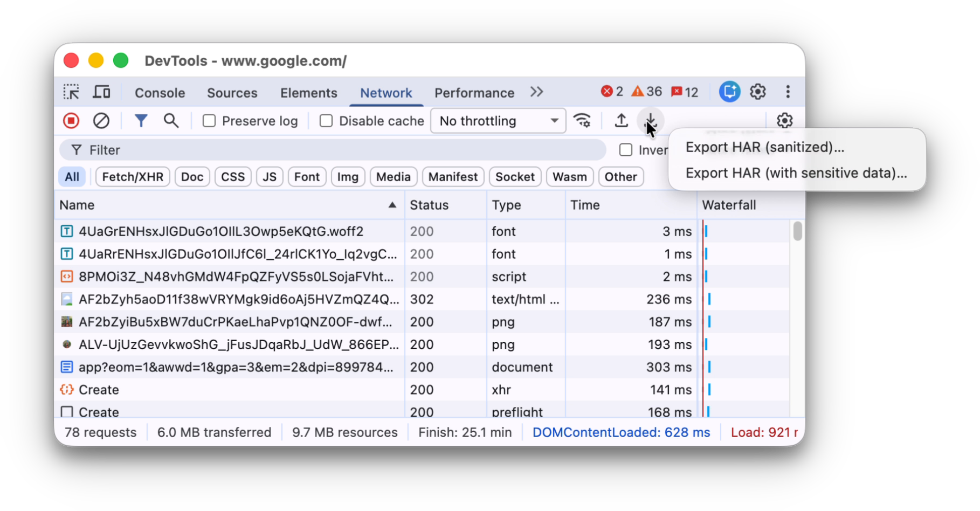Activate the inspect element picker icon
980x511 pixels.
71,92
